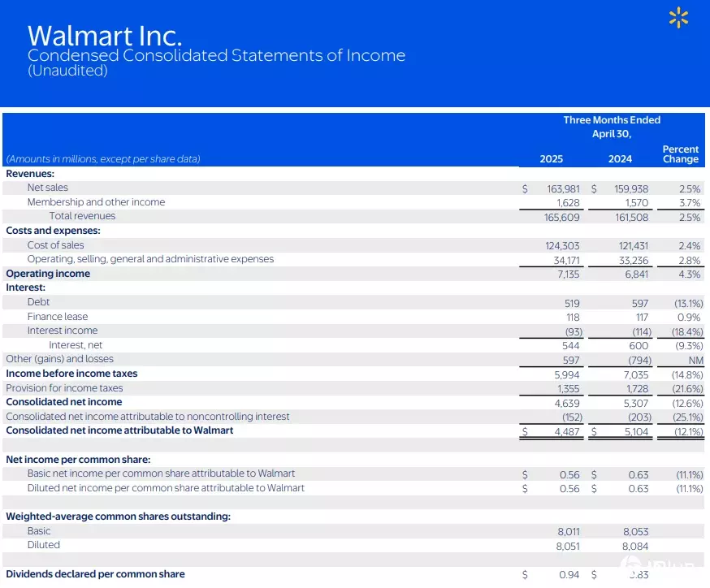
Task: Click the 4.3% operating income change
Action: 690,275
